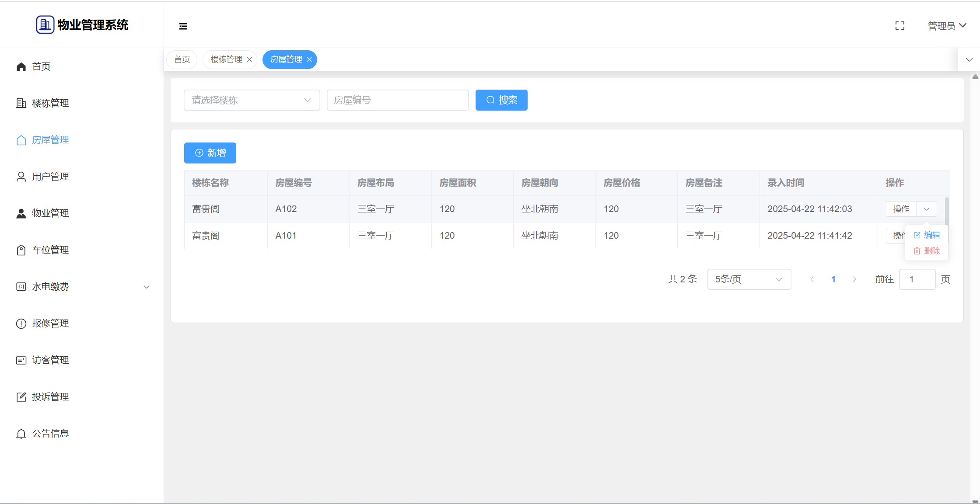Close the 房屋管理 tab
Screen dimensions: 980x504
point(309,59)
